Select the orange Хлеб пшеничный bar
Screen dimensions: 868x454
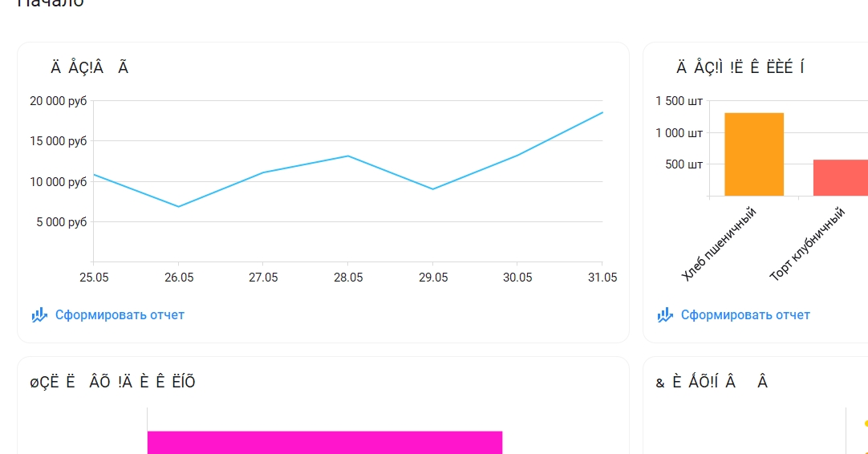[x=754, y=155]
